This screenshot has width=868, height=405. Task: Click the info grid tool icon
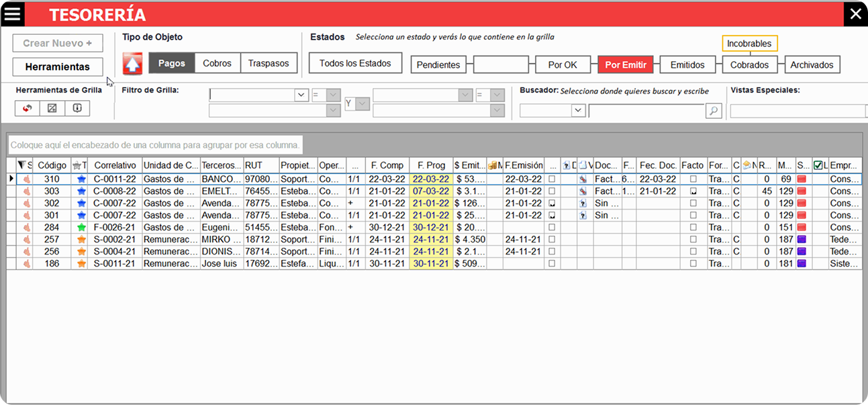[77, 108]
